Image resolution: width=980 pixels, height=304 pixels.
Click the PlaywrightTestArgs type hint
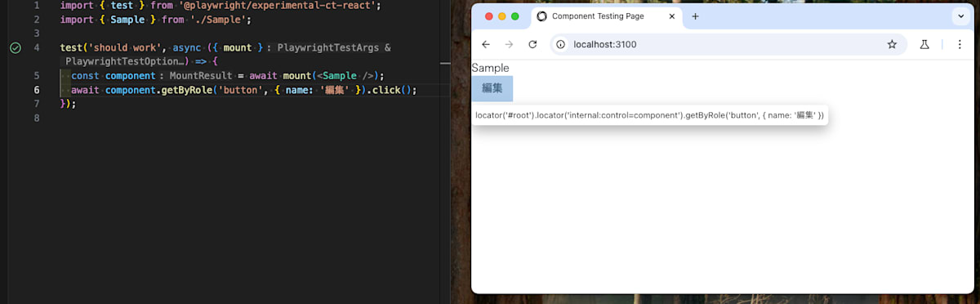pos(328,48)
